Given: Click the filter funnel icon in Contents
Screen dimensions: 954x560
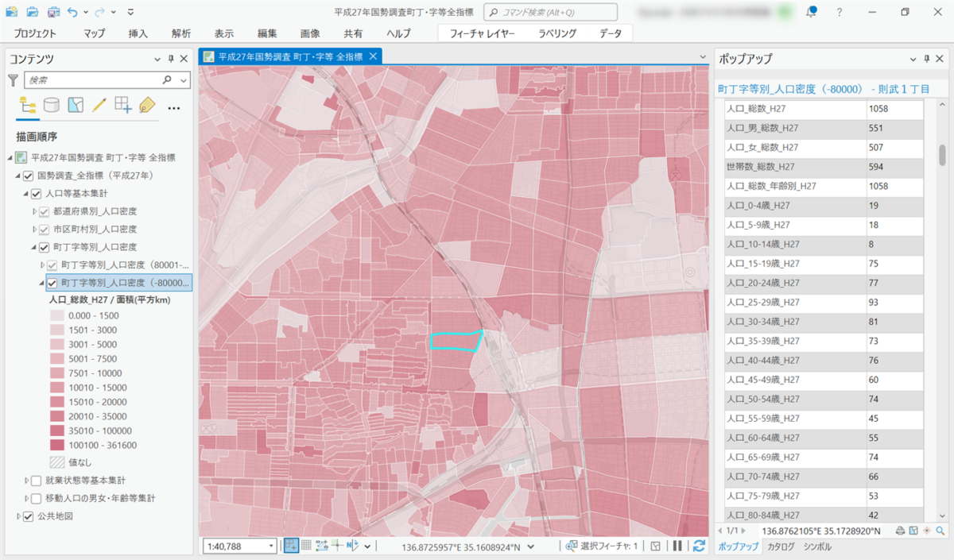Looking at the screenshot, I should [13, 80].
